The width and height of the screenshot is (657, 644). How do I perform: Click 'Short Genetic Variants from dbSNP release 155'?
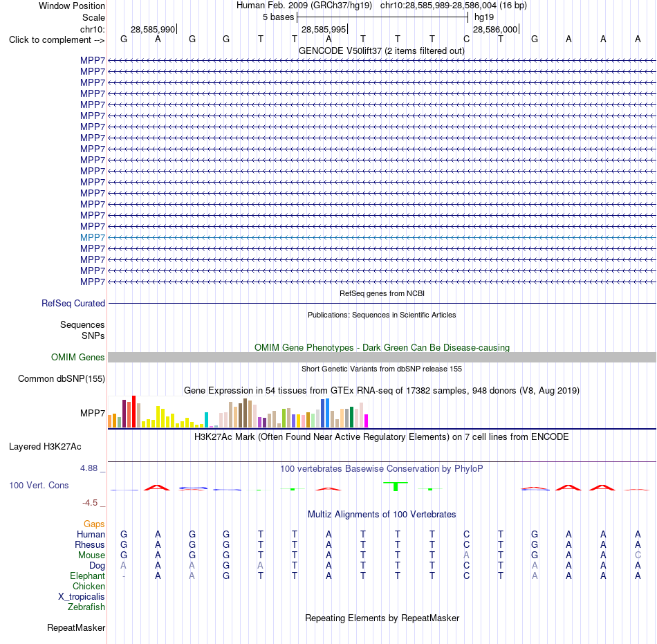(x=382, y=369)
